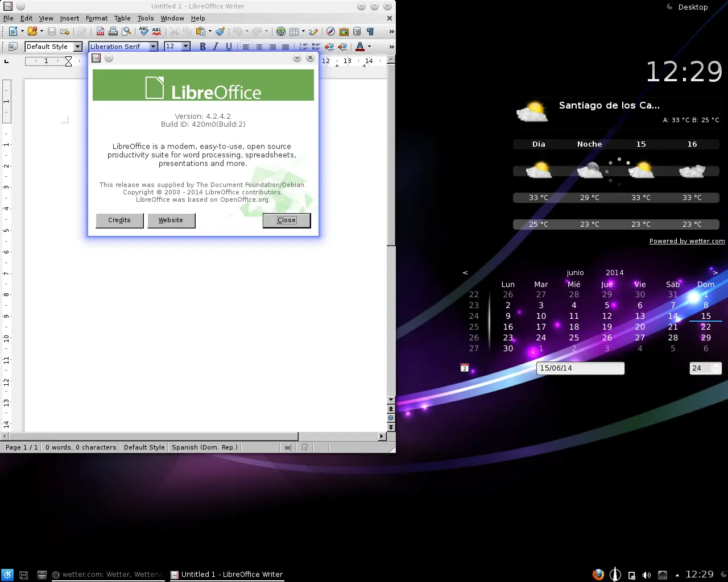The height and width of the screenshot is (582, 728).
Task: Click the Save document floppy icon
Action: click(52, 31)
